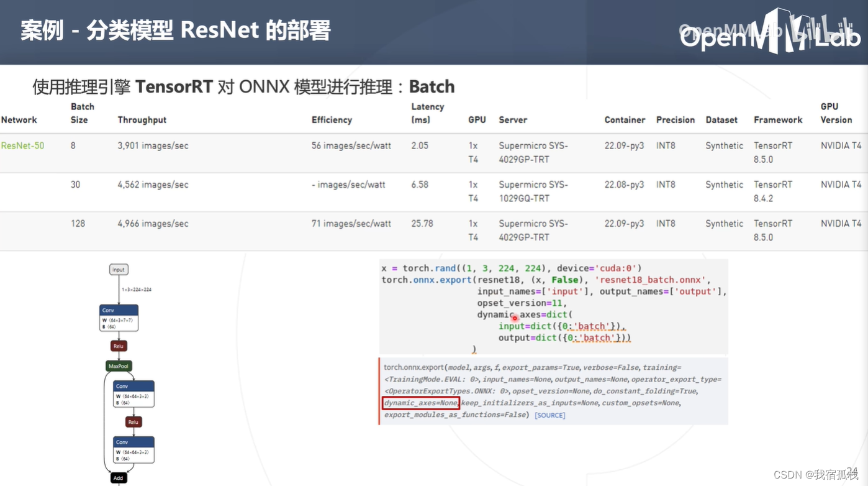Click the OpenMMLab logo in the header

[x=770, y=32]
